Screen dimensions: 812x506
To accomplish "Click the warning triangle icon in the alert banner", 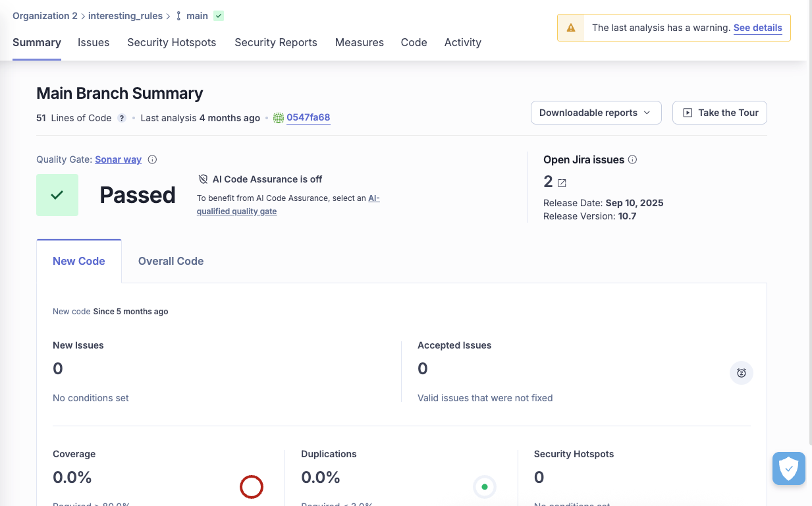I will pos(571,28).
